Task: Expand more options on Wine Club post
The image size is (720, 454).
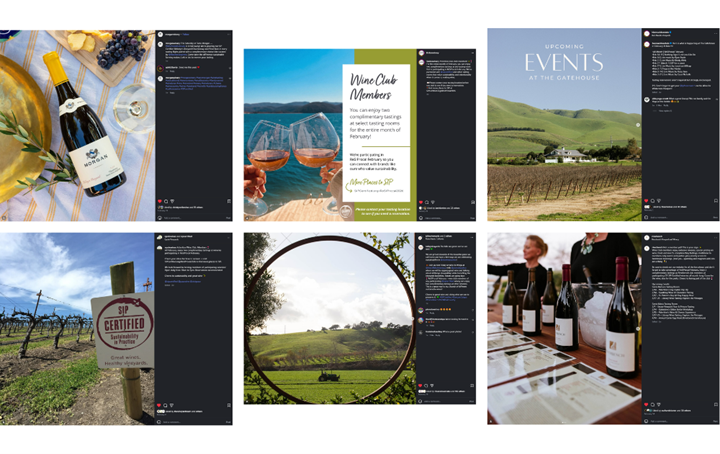Action: coord(472,52)
